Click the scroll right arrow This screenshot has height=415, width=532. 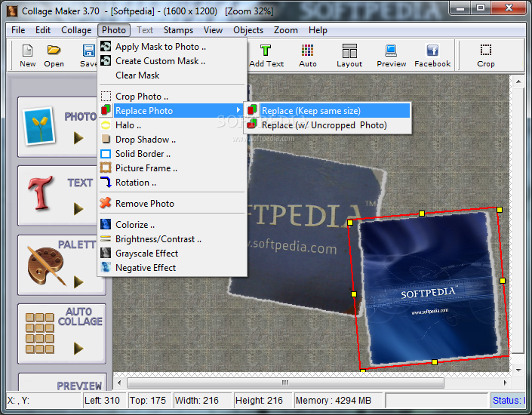505,383
